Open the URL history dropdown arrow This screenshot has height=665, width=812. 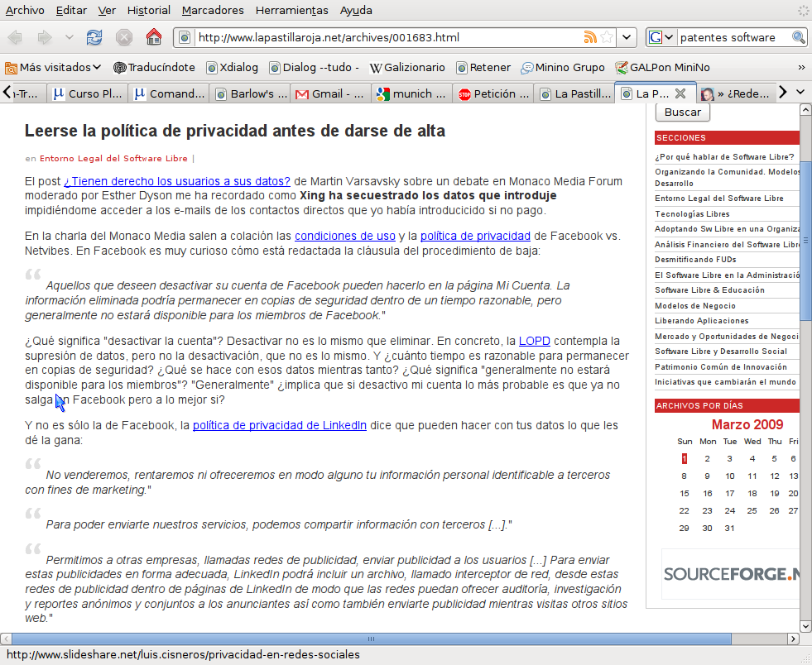(x=627, y=37)
